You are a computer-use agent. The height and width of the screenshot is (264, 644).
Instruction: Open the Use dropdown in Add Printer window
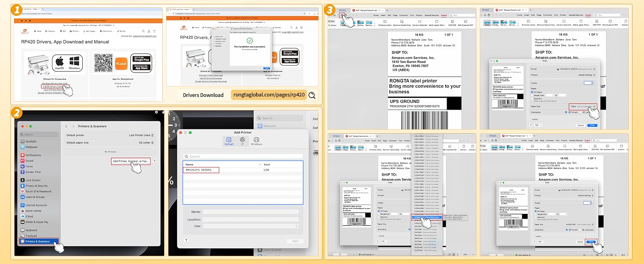pos(250,226)
